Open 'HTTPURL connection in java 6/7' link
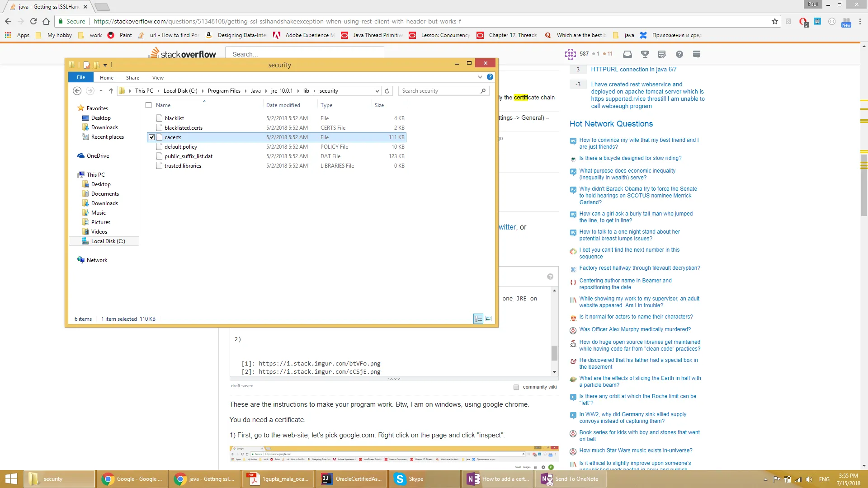The image size is (868, 488). [x=633, y=70]
